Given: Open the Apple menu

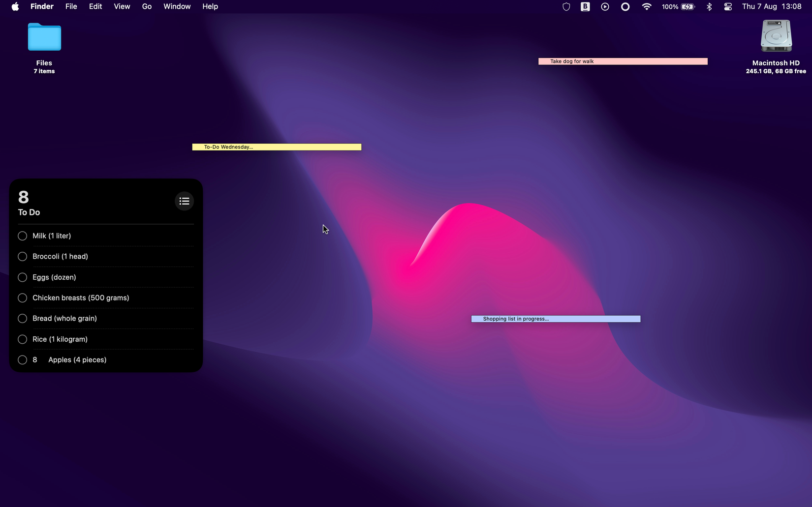Looking at the screenshot, I should [x=15, y=6].
